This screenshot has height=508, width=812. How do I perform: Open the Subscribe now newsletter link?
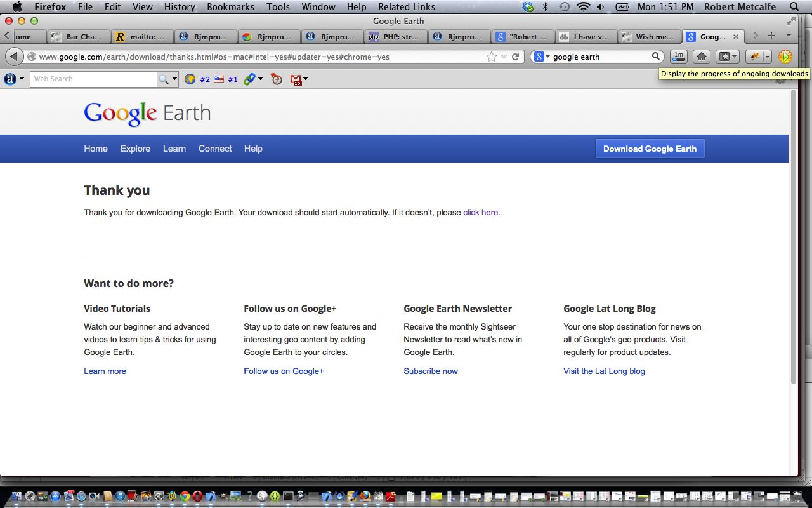[430, 371]
